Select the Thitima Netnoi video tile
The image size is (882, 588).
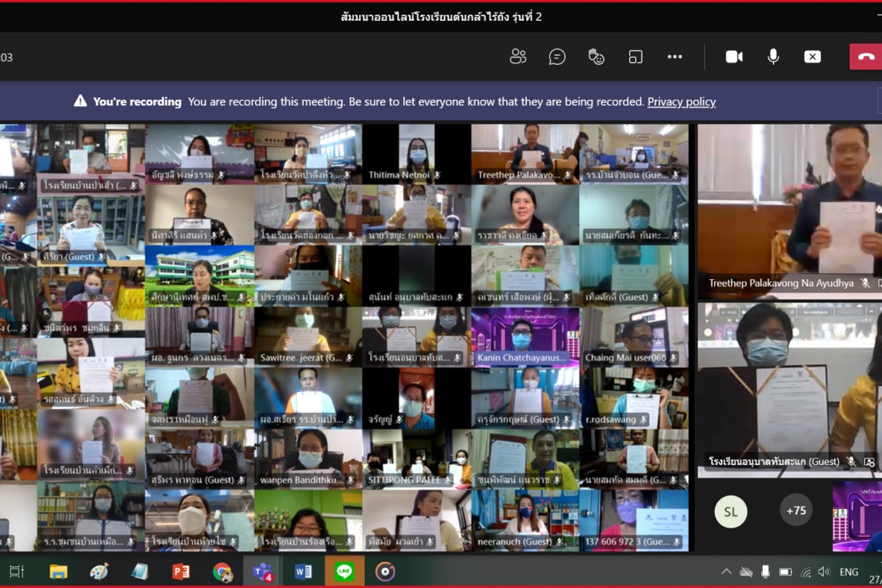coord(416,155)
